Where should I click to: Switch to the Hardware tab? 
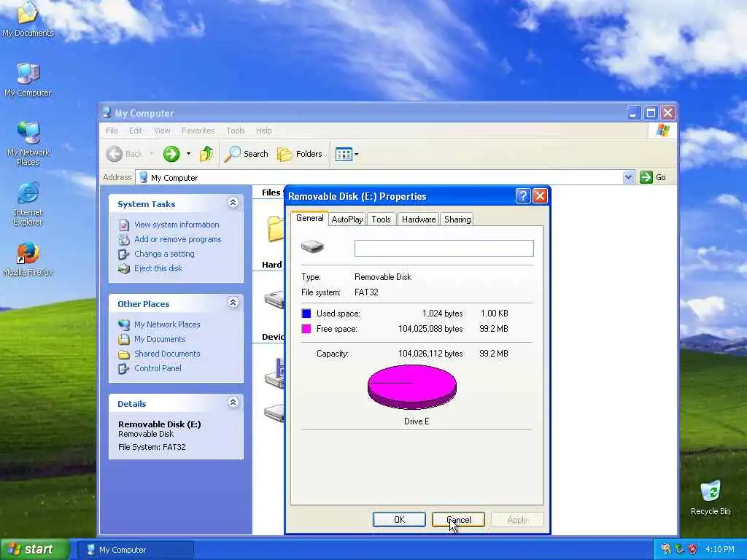[418, 219]
